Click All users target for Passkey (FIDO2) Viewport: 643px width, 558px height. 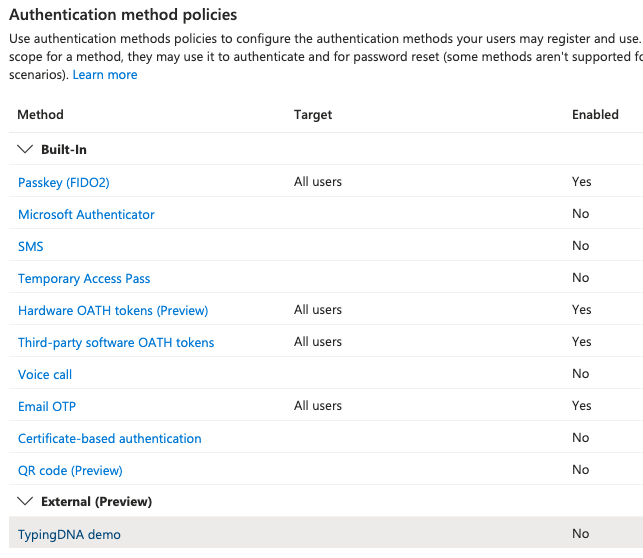pos(318,181)
